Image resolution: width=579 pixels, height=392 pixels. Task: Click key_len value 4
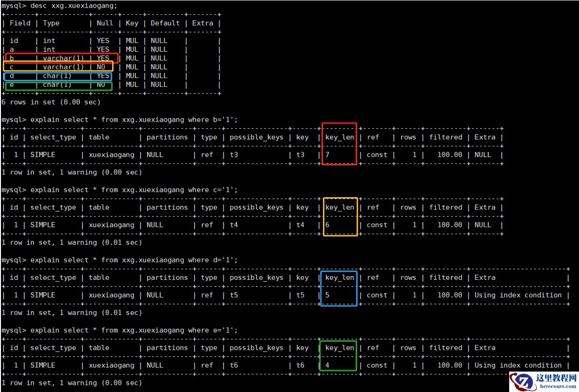coord(328,366)
